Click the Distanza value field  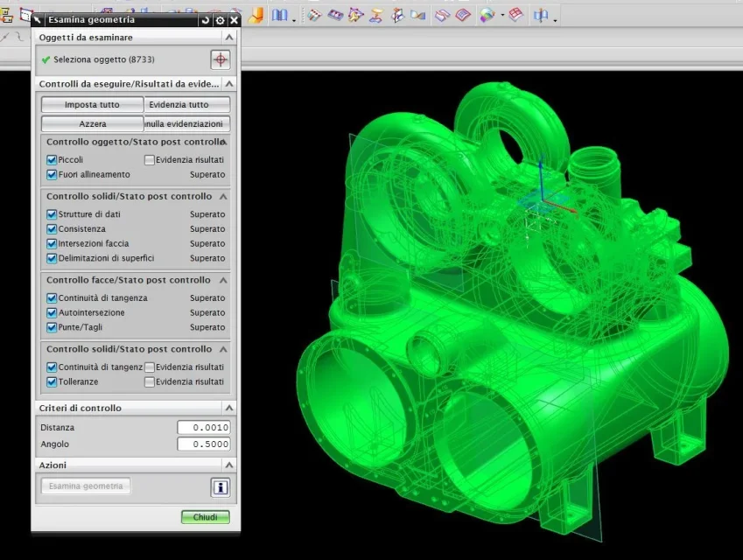click(204, 427)
